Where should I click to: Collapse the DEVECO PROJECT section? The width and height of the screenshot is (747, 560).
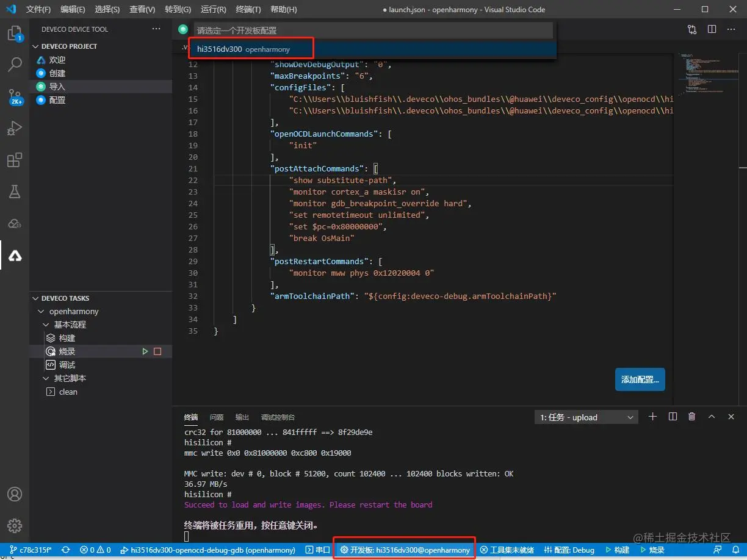tap(69, 46)
